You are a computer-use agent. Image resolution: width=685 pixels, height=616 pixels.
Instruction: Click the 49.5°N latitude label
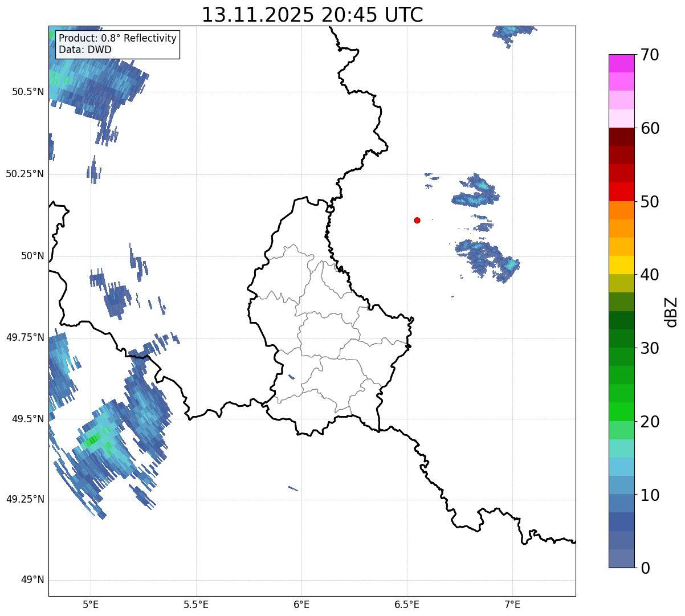(27, 419)
